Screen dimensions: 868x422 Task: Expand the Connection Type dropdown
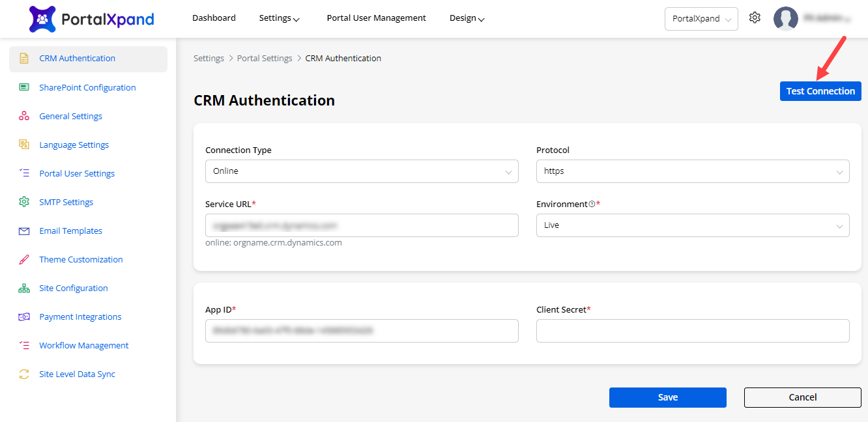[362, 171]
